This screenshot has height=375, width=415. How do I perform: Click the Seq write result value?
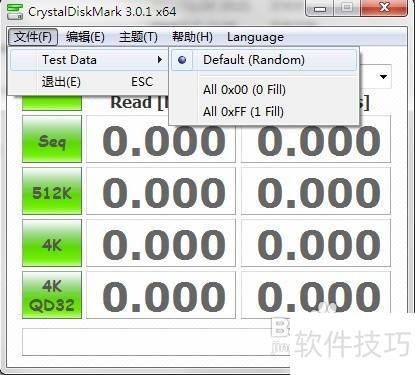[316, 139]
